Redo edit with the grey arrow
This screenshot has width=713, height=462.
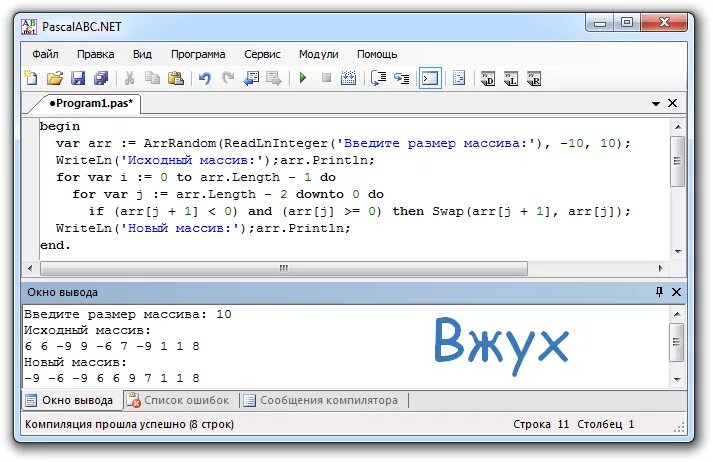(x=228, y=78)
